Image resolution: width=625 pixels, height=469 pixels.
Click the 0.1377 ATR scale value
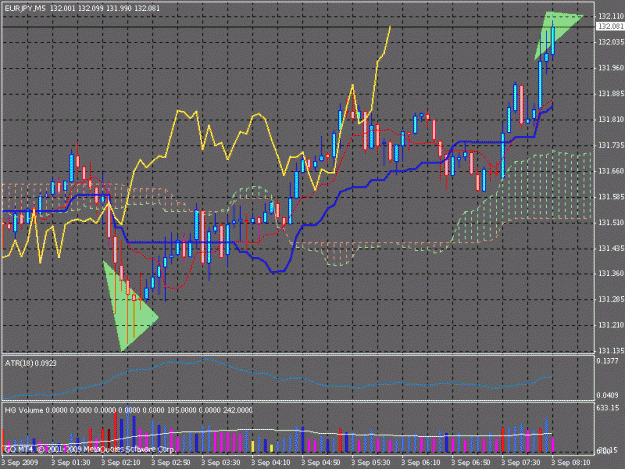[607, 361]
